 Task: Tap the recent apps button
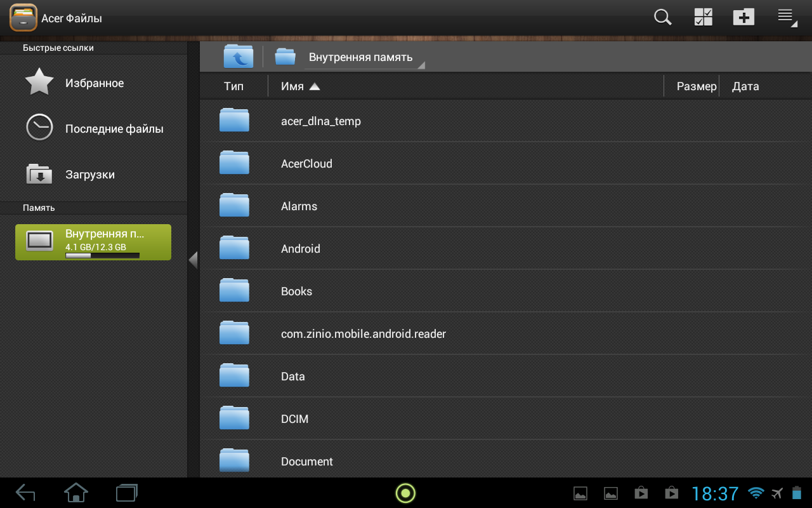(x=127, y=493)
